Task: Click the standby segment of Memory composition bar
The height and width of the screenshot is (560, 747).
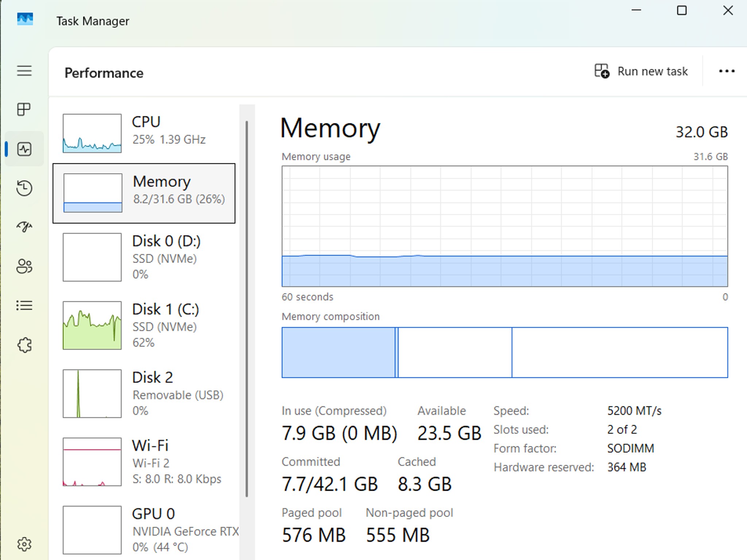Action: pos(455,353)
